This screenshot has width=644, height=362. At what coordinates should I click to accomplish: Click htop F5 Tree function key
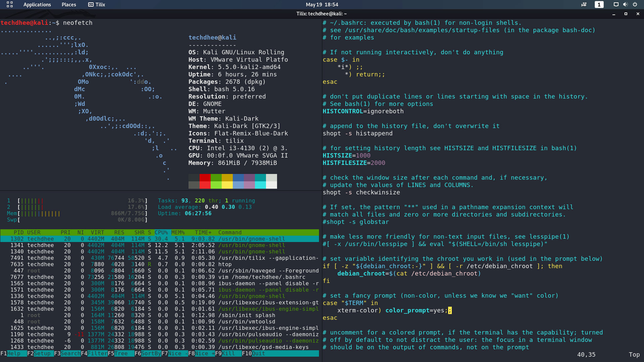pos(121,354)
